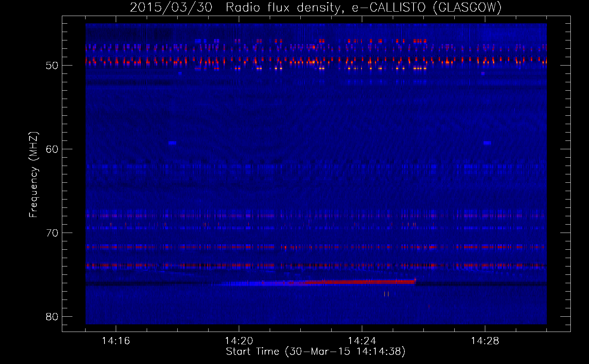The height and width of the screenshot is (364, 589).
Task: Click the 70 frequency tick label
Action: click(52, 233)
